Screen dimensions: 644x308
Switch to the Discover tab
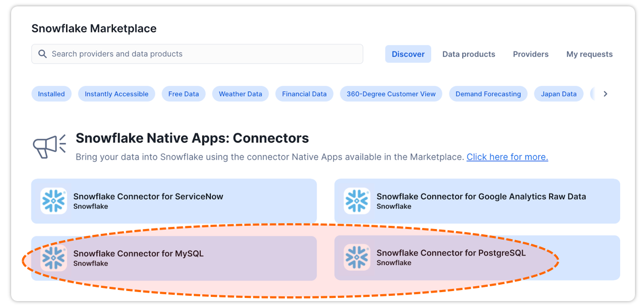tap(408, 54)
